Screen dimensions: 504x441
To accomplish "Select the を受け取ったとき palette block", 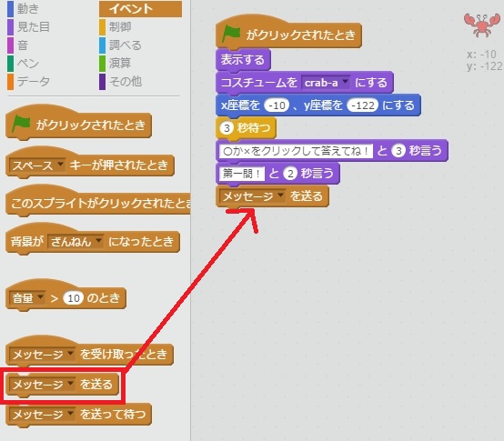I will tap(89, 352).
